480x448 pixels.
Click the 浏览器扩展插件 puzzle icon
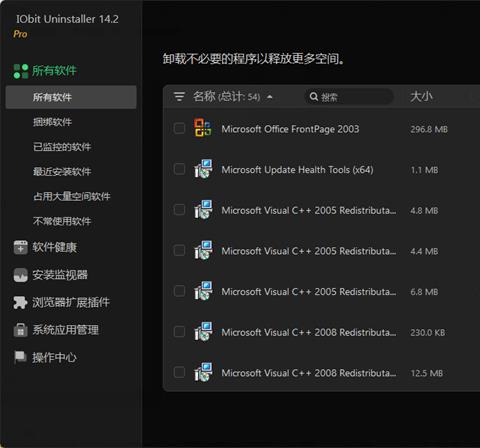(x=20, y=302)
